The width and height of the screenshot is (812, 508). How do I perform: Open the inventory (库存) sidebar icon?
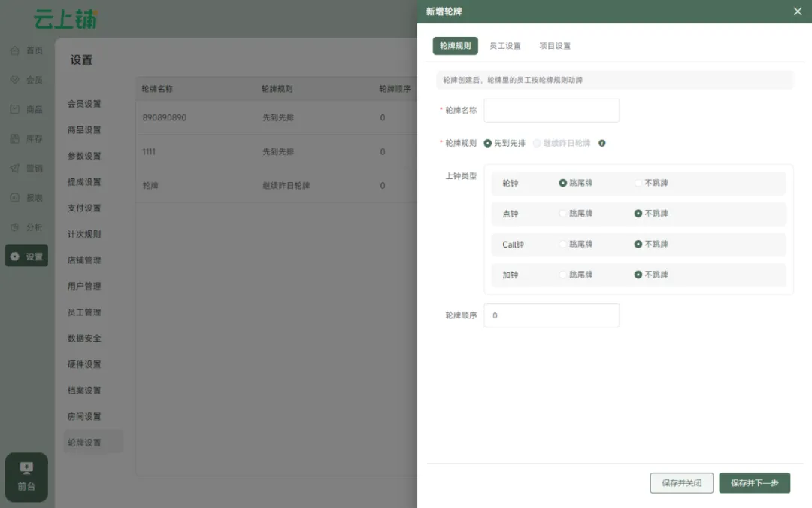(x=14, y=138)
